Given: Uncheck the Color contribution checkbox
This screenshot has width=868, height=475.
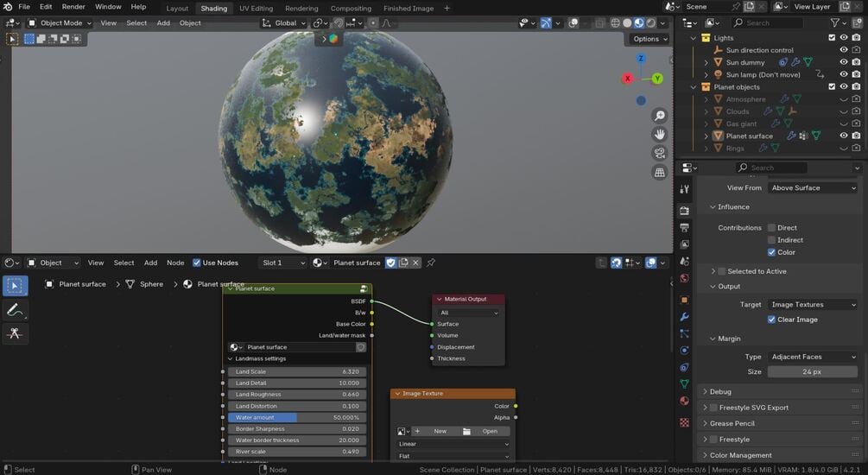Looking at the screenshot, I should 771,252.
